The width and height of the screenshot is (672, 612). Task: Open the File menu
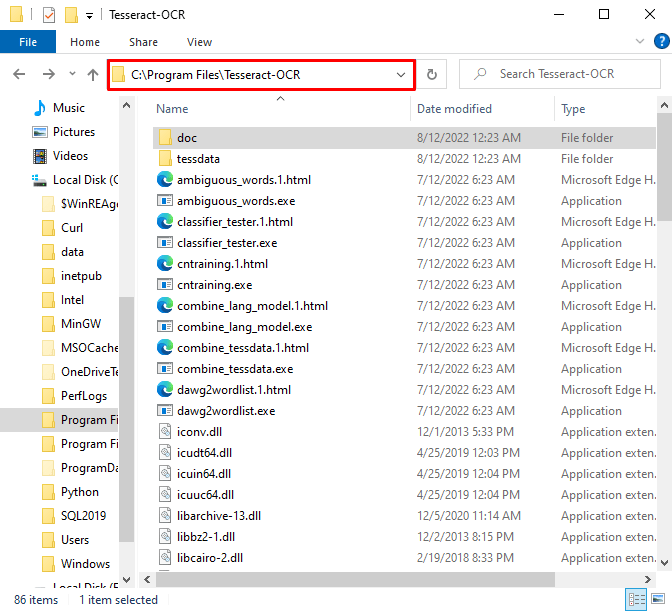click(28, 42)
